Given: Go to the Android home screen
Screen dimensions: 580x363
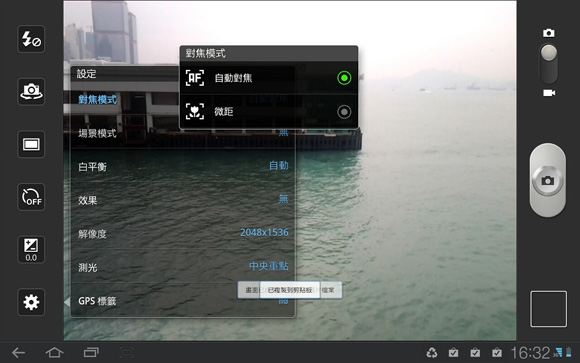Looking at the screenshot, I should [54, 352].
